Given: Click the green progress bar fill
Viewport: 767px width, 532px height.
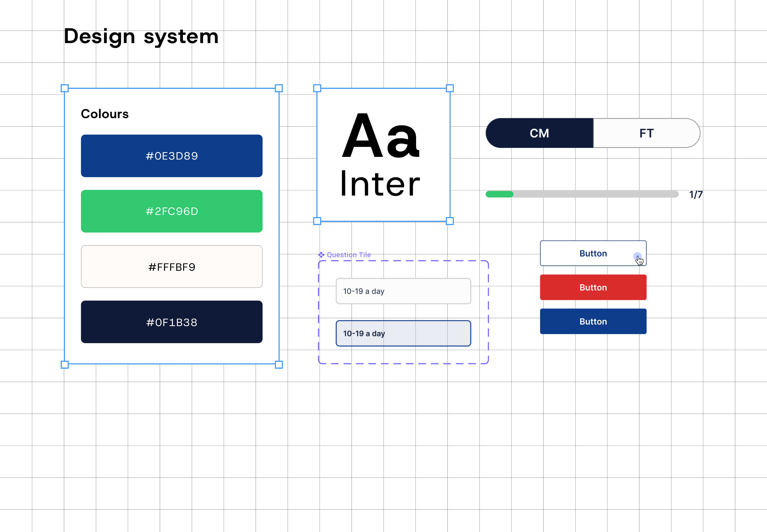Looking at the screenshot, I should click(x=499, y=194).
